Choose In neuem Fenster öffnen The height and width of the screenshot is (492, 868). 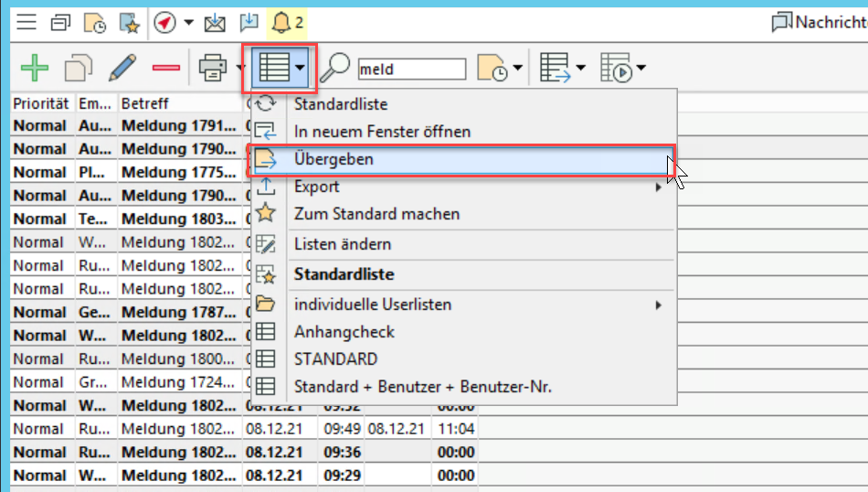pyautogui.click(x=382, y=132)
